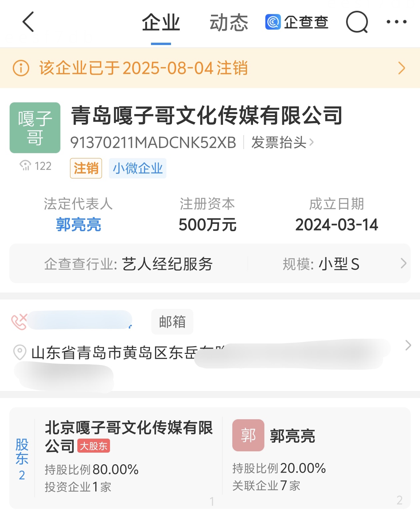420x514 pixels.
Task: Tap the 邮箱 email button
Action: [172, 322]
